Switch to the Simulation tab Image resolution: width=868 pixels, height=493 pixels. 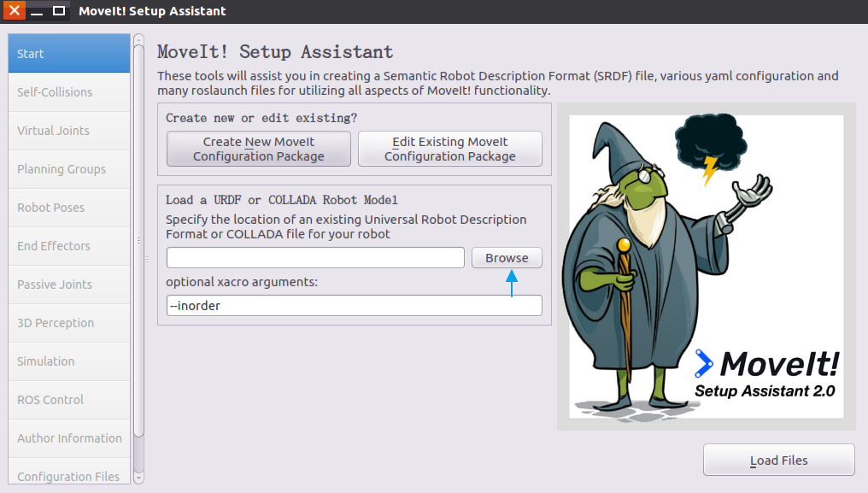69,361
